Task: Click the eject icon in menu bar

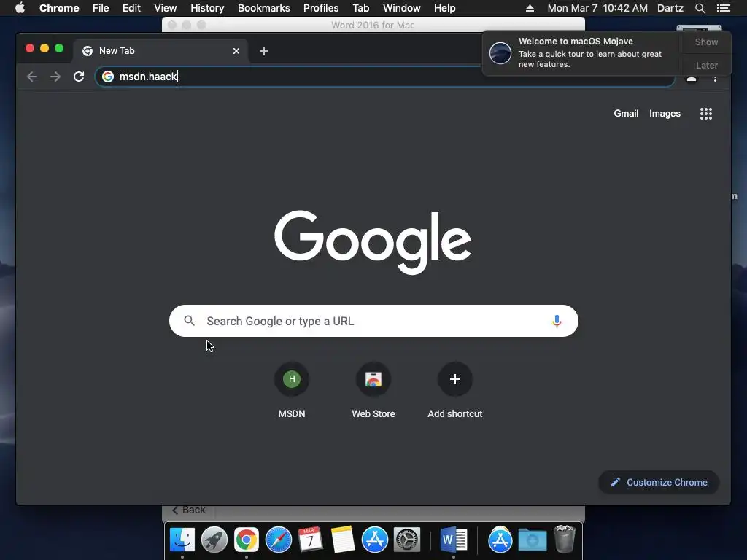Action: tap(530, 8)
